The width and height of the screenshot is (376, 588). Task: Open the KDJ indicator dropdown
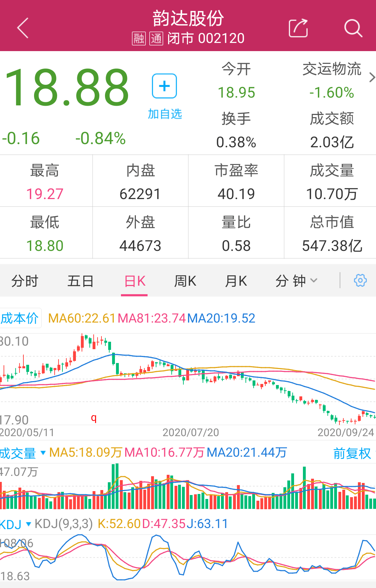point(16,524)
